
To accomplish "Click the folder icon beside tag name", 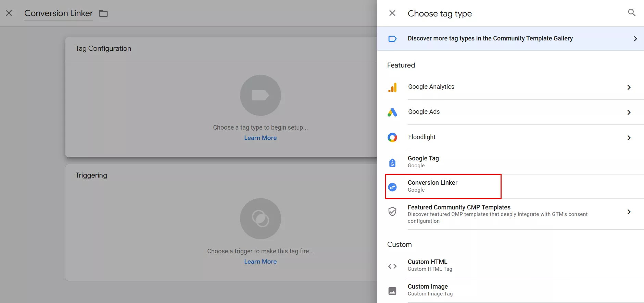I will pos(103,13).
